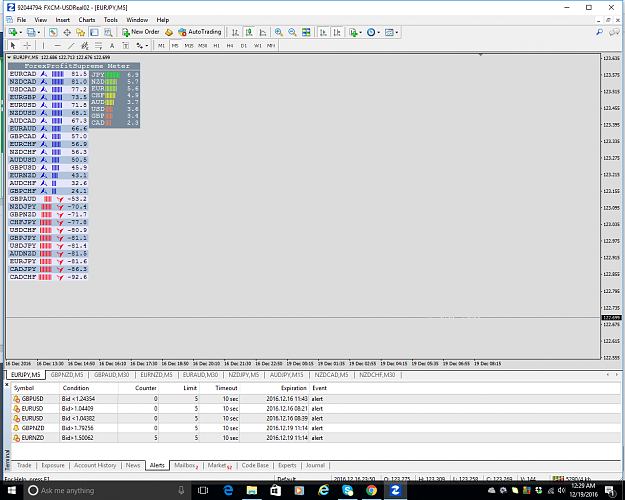Switch timeframe to H4

coord(230,45)
